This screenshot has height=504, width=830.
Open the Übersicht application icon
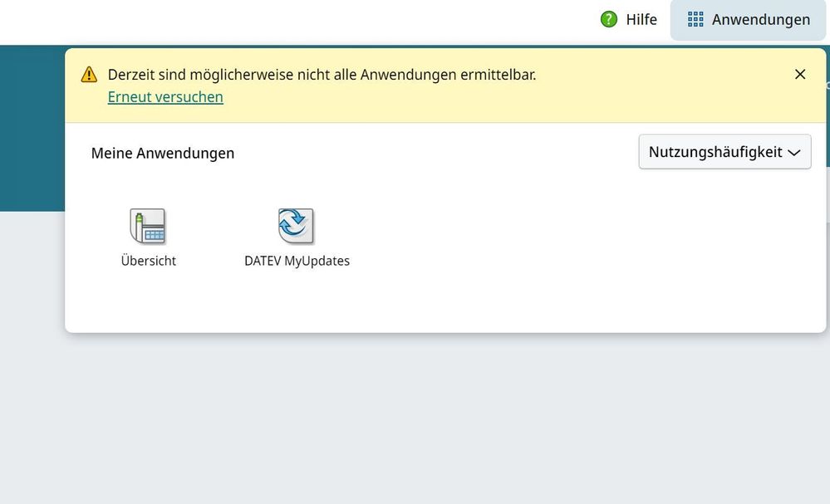coord(148,226)
